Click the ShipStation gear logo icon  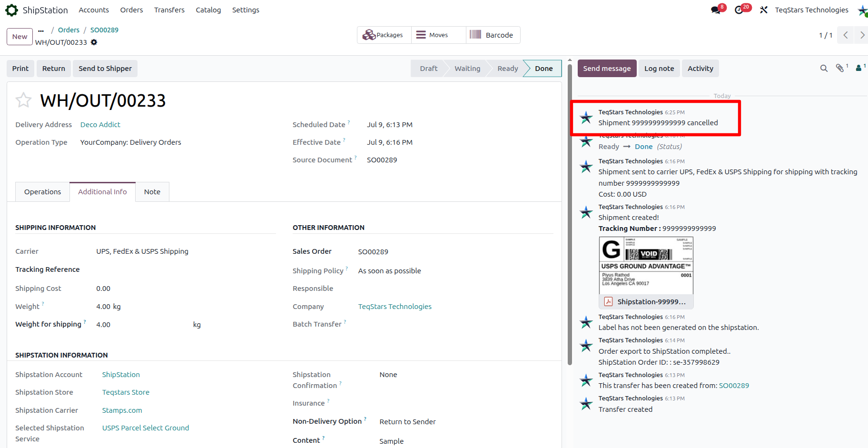click(x=11, y=10)
